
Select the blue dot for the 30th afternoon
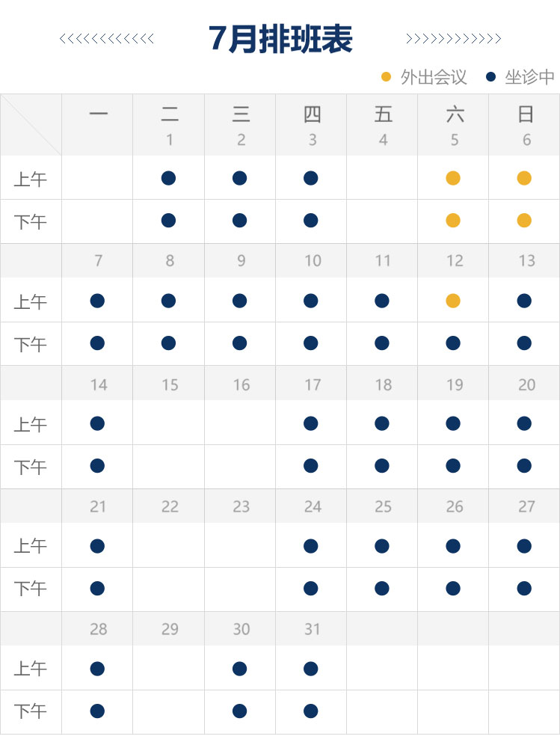pyautogui.click(x=240, y=711)
